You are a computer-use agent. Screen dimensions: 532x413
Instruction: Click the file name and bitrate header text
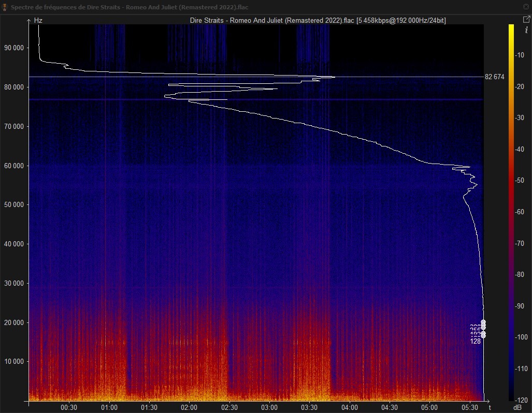point(318,20)
